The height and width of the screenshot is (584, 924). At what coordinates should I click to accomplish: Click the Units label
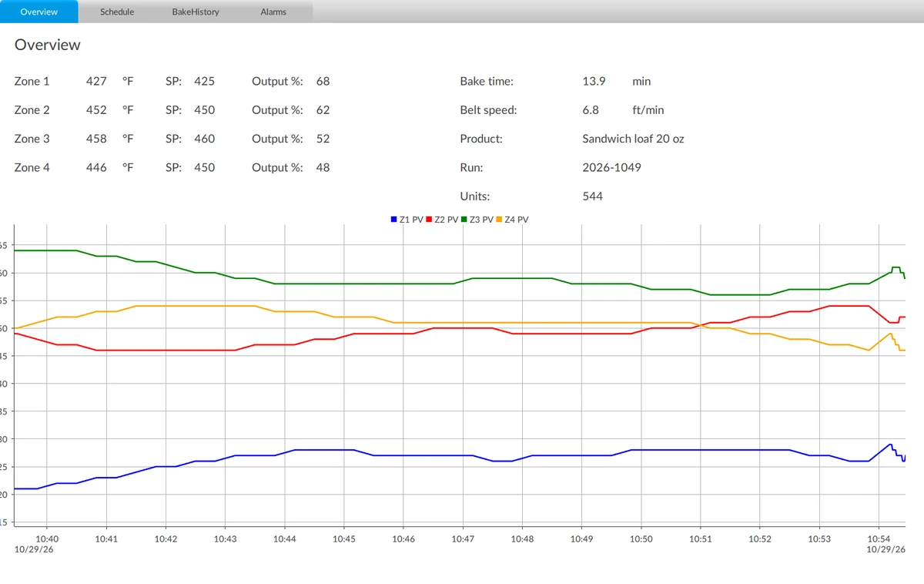pyautogui.click(x=475, y=196)
